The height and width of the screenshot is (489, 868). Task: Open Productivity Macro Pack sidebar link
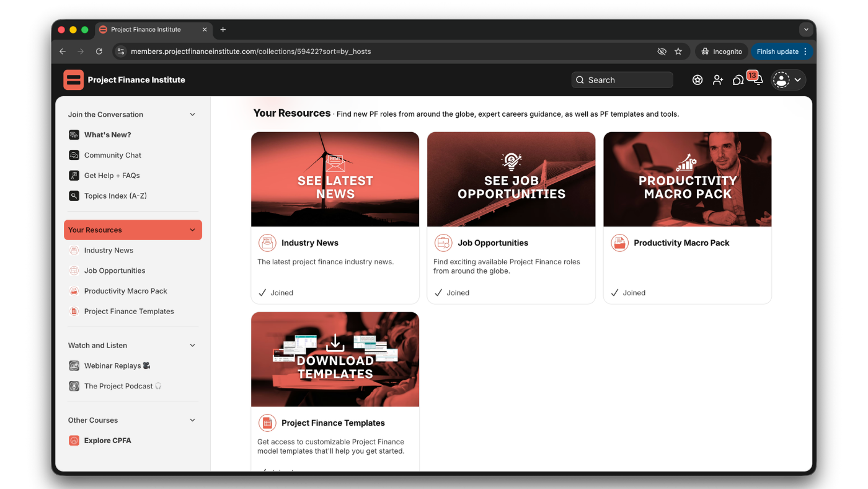click(x=126, y=291)
